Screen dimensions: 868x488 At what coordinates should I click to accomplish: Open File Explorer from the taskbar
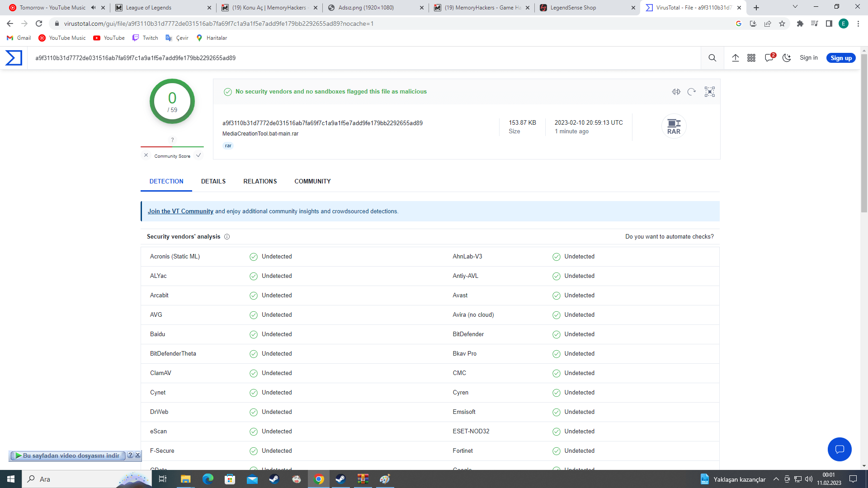pyautogui.click(x=186, y=479)
